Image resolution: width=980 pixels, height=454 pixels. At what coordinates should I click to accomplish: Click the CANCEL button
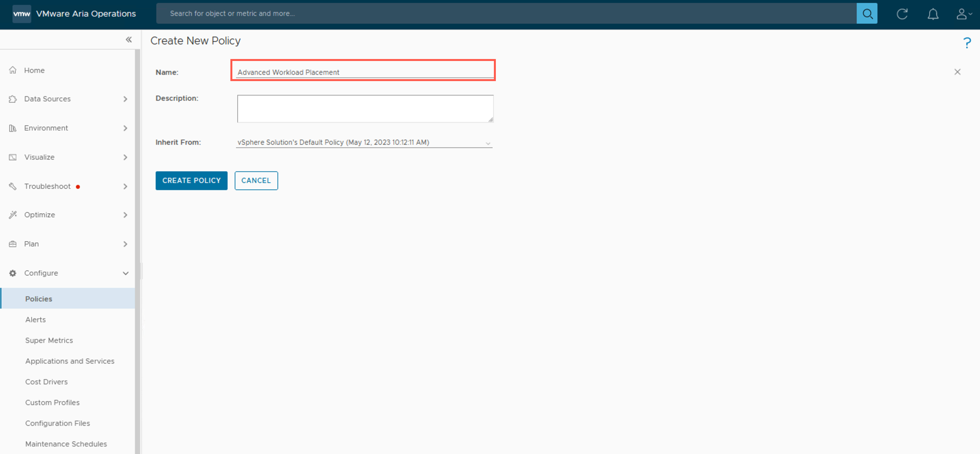coord(256,181)
